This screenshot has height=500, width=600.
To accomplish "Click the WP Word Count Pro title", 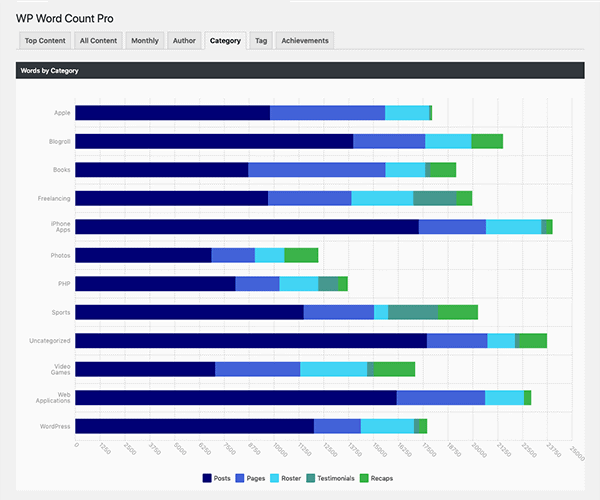I will [64, 18].
